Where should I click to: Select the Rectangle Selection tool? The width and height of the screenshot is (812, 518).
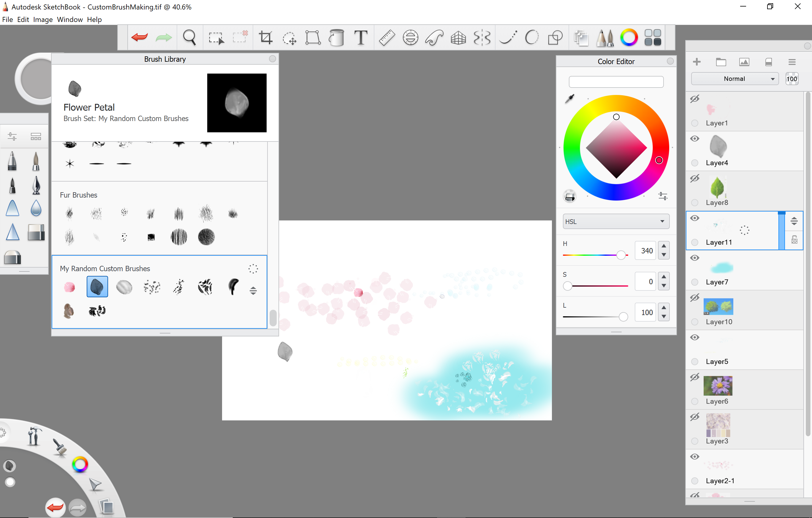coord(216,37)
